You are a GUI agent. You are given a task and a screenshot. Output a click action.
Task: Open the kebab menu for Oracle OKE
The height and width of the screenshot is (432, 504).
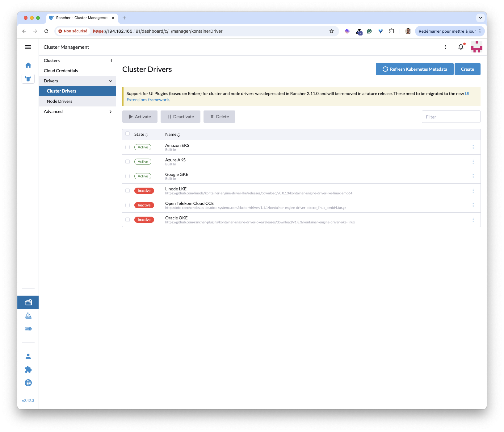pyautogui.click(x=473, y=219)
